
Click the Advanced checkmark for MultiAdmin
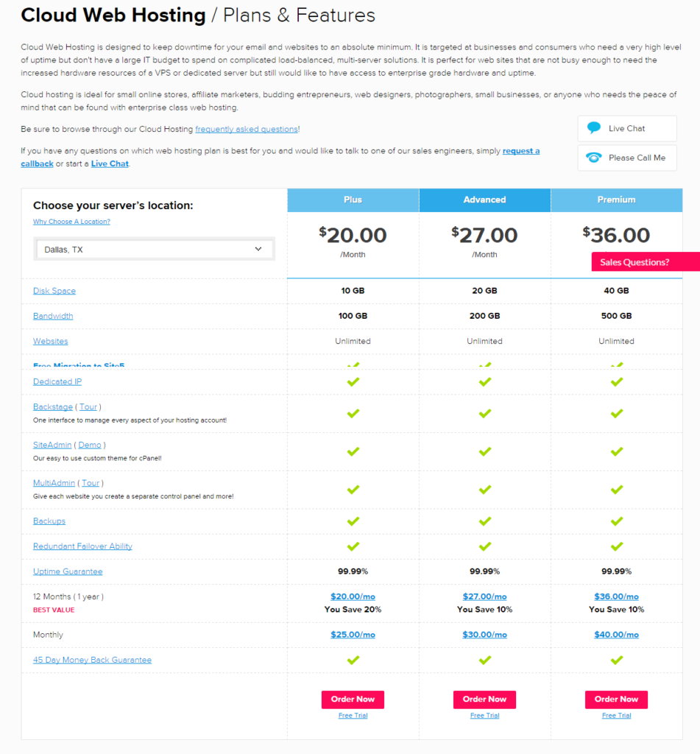click(x=484, y=490)
